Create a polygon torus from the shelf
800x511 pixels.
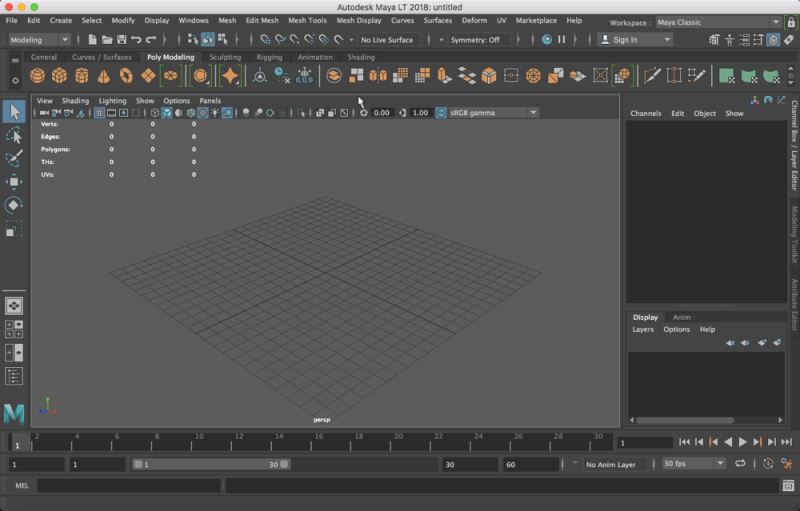coord(126,76)
